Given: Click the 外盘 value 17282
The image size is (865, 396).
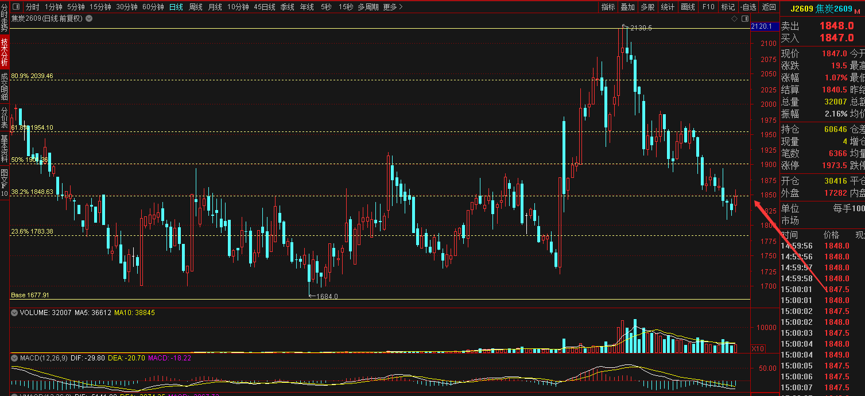Looking at the screenshot, I should pyautogui.click(x=836, y=193).
